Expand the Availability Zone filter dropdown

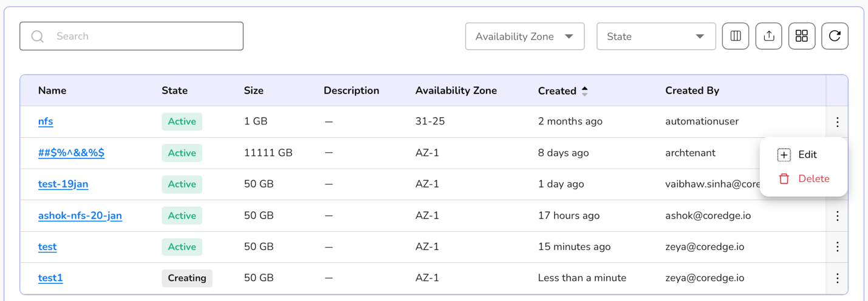[524, 36]
